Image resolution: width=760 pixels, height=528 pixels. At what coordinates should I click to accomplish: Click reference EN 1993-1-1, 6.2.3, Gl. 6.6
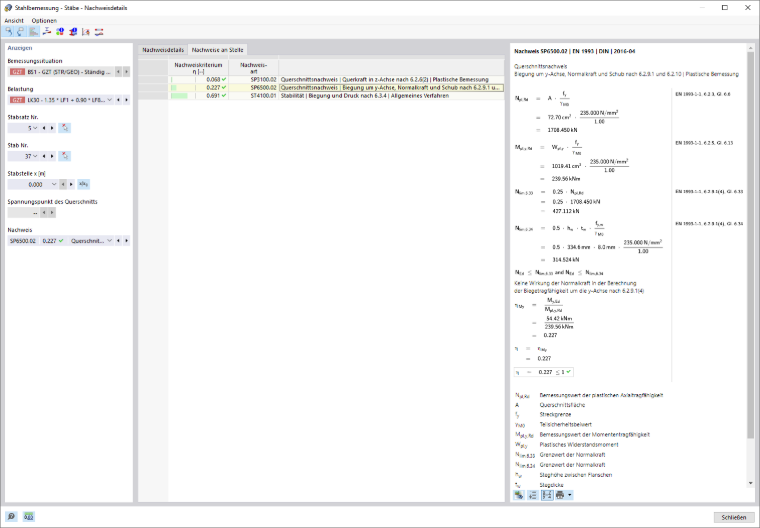[702, 94]
